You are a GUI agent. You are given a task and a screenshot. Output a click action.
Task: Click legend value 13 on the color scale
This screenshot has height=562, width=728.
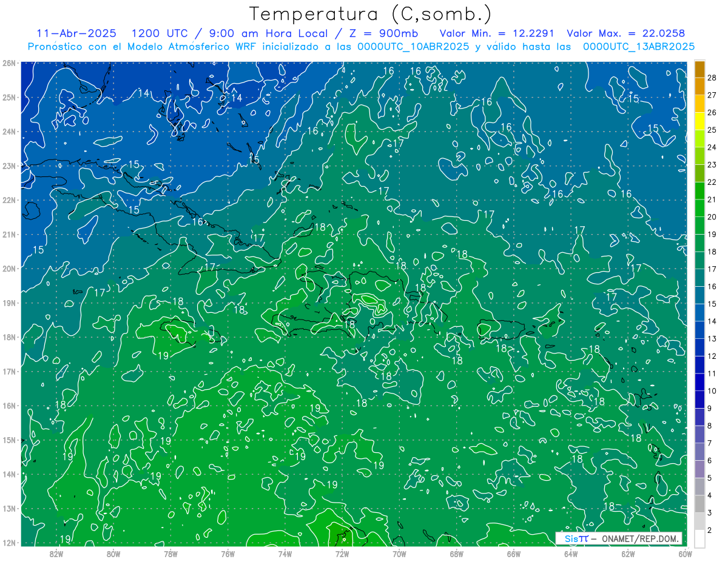pyautogui.click(x=712, y=338)
